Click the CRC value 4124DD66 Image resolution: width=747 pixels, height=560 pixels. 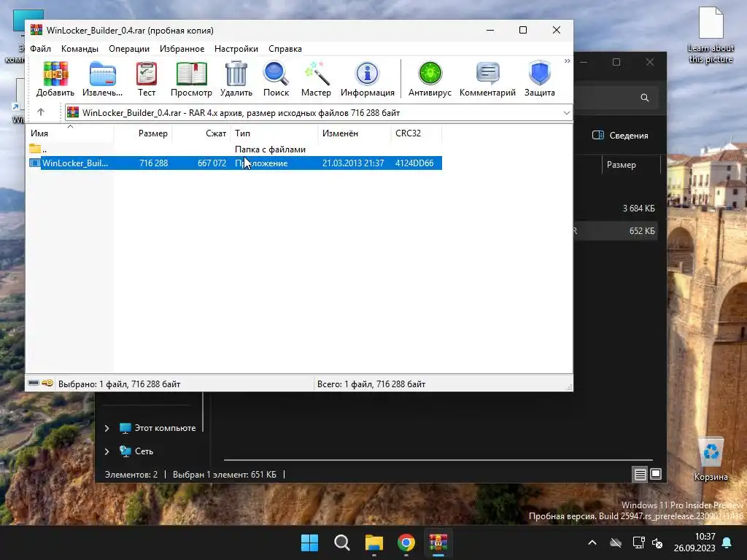[414, 163]
